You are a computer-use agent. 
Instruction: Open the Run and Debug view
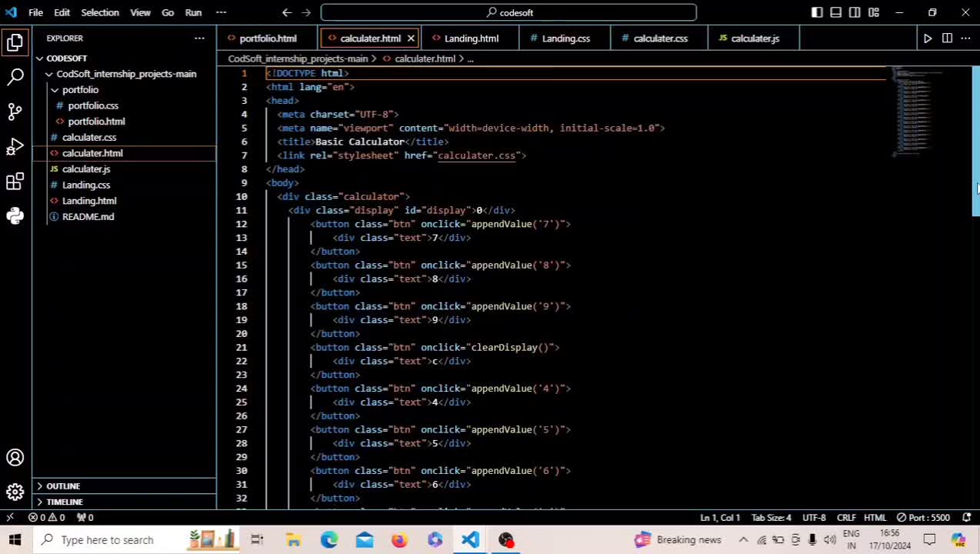click(15, 147)
